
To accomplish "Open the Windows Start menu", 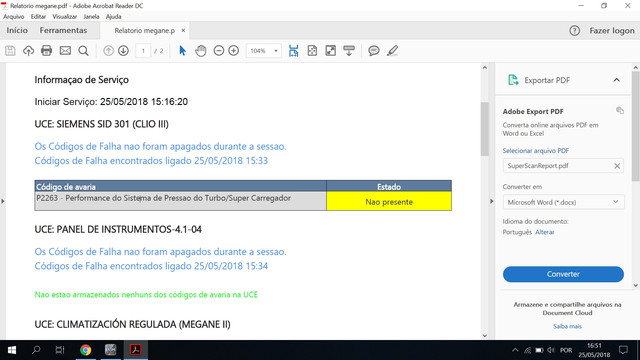I will [12, 350].
